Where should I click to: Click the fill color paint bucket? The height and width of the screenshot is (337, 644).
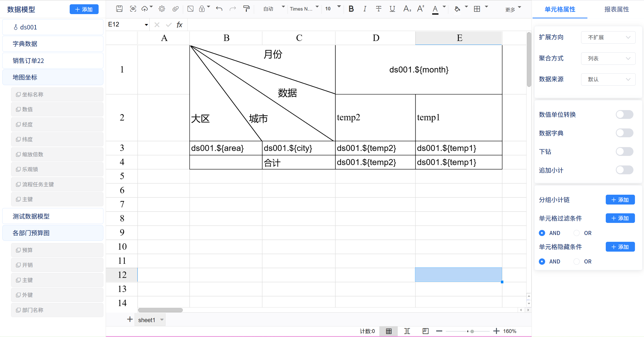pyautogui.click(x=457, y=9)
